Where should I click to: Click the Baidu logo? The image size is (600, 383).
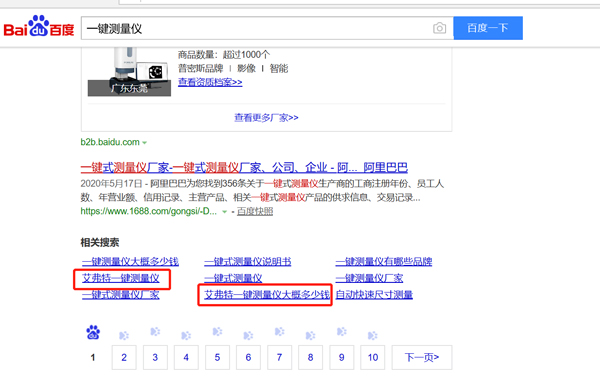click(x=39, y=26)
